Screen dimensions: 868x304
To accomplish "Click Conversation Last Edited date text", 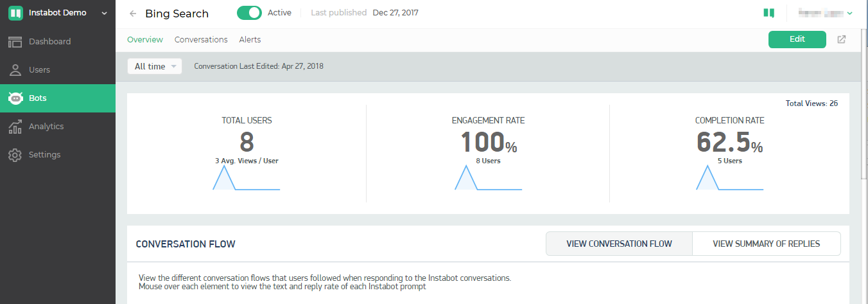I will click(x=259, y=66).
